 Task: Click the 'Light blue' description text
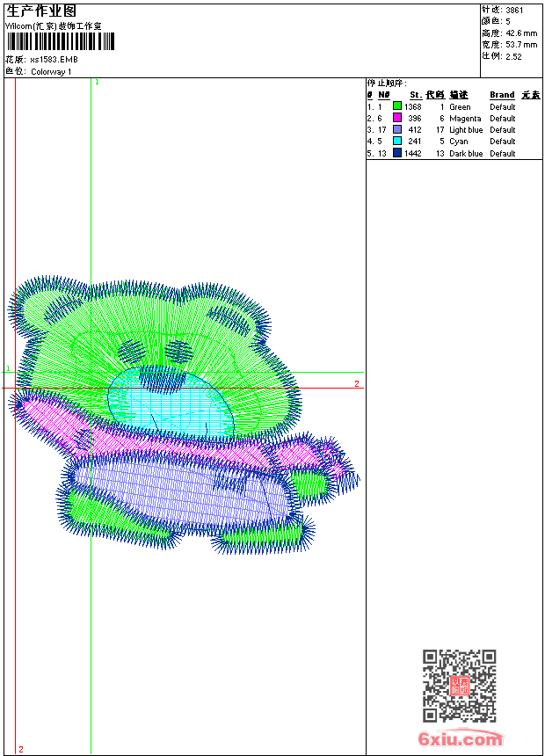(466, 130)
